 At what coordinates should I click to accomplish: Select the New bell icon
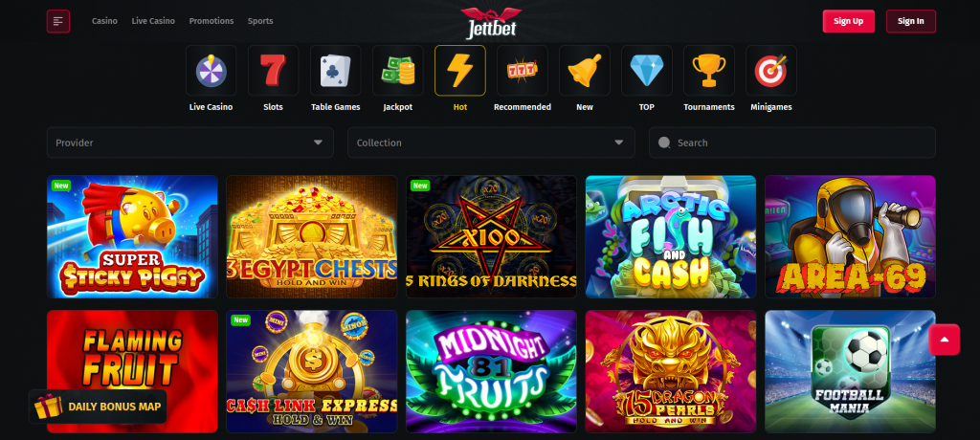pyautogui.click(x=585, y=71)
